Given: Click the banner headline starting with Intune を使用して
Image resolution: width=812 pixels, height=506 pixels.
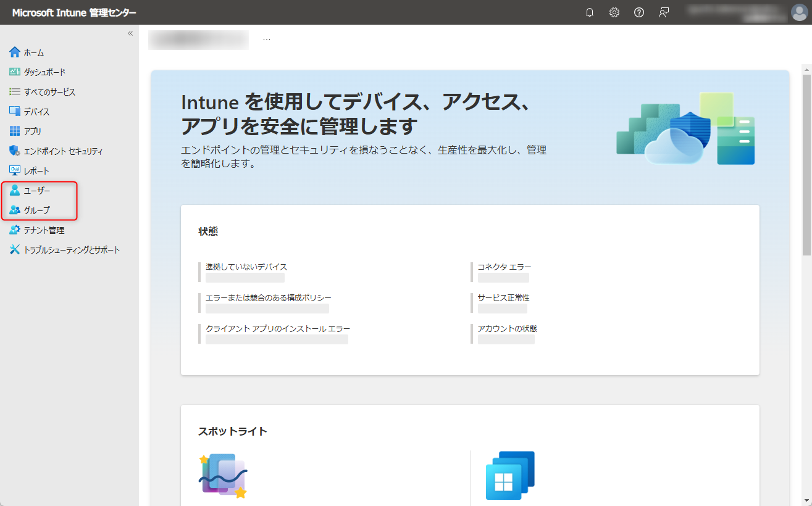Looking at the screenshot, I should click(x=355, y=114).
